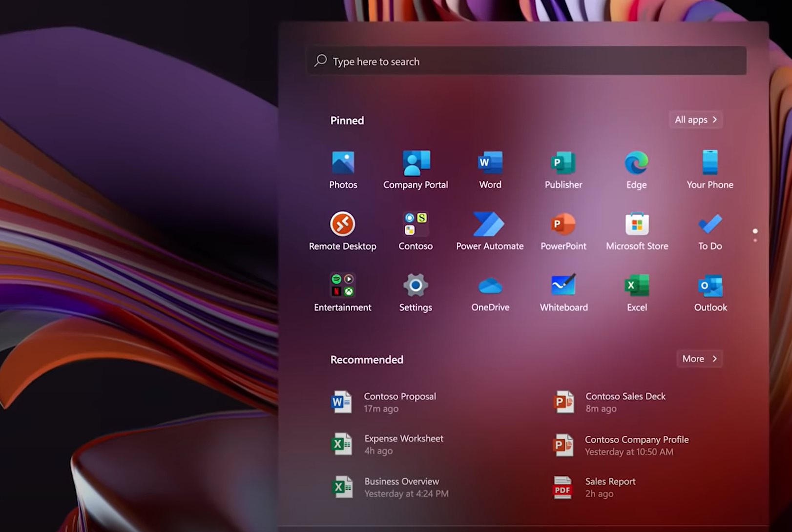Open Sales Report PDF
This screenshot has height=532, width=792.
pyautogui.click(x=594, y=487)
